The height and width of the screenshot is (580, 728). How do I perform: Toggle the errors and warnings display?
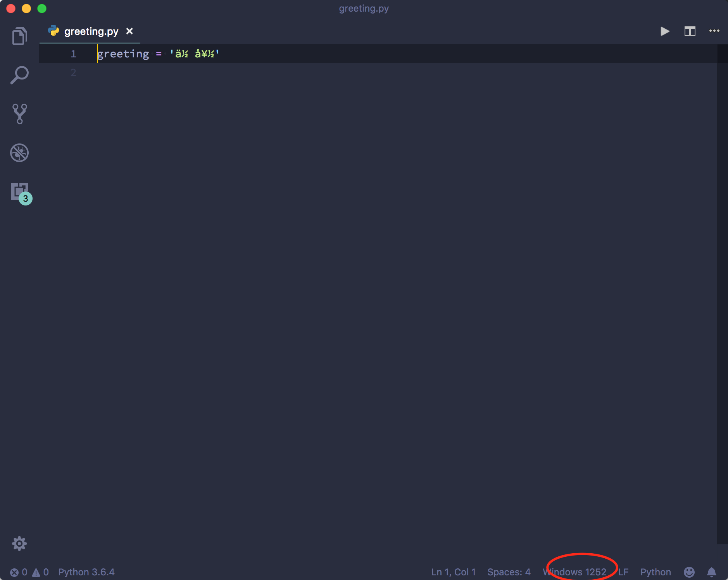[x=29, y=571]
